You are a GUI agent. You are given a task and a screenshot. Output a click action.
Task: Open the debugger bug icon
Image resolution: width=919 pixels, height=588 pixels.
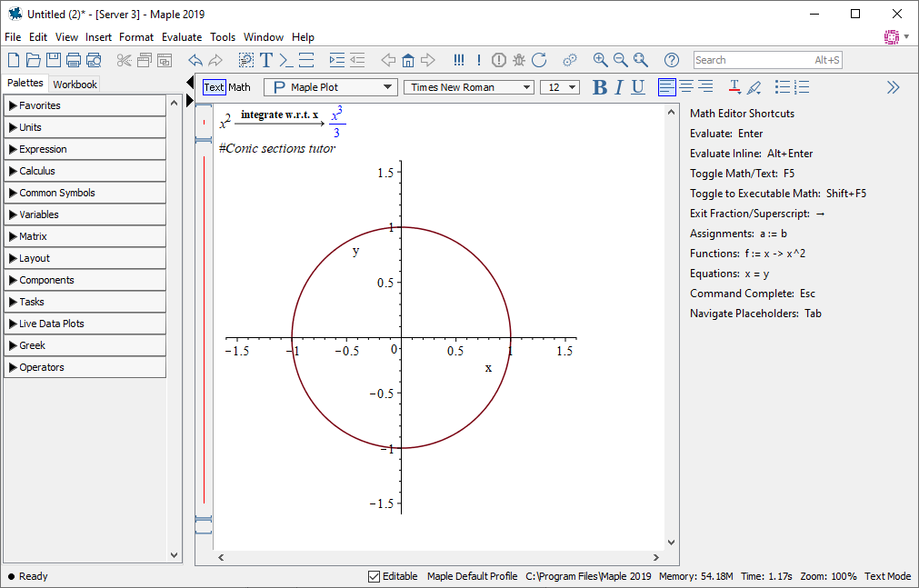tap(519, 60)
